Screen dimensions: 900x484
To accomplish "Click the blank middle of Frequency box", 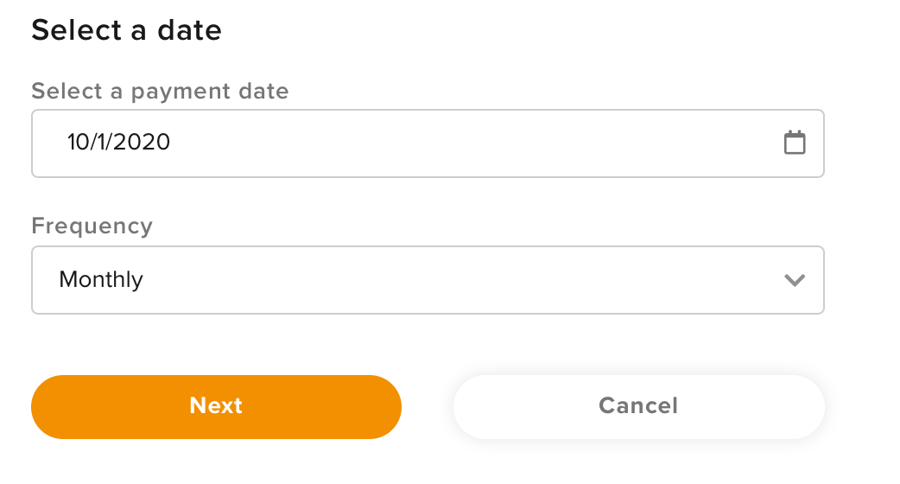I will [459, 280].
